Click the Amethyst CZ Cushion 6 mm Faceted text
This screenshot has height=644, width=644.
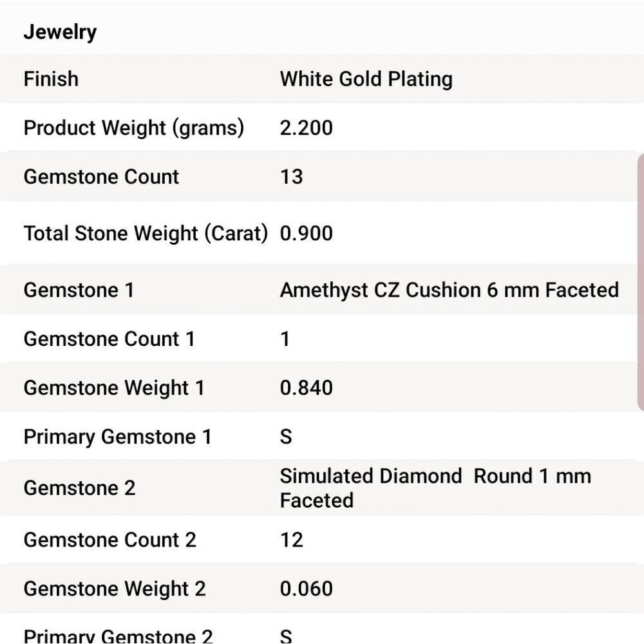point(449,290)
